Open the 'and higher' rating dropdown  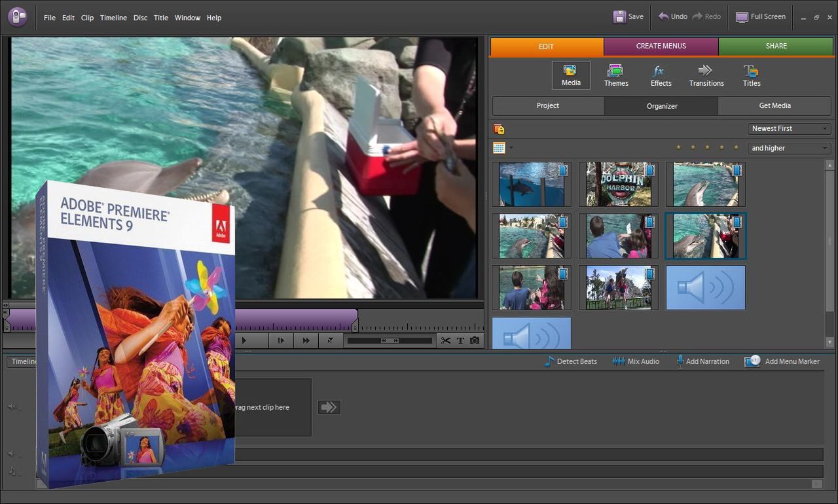(x=790, y=149)
